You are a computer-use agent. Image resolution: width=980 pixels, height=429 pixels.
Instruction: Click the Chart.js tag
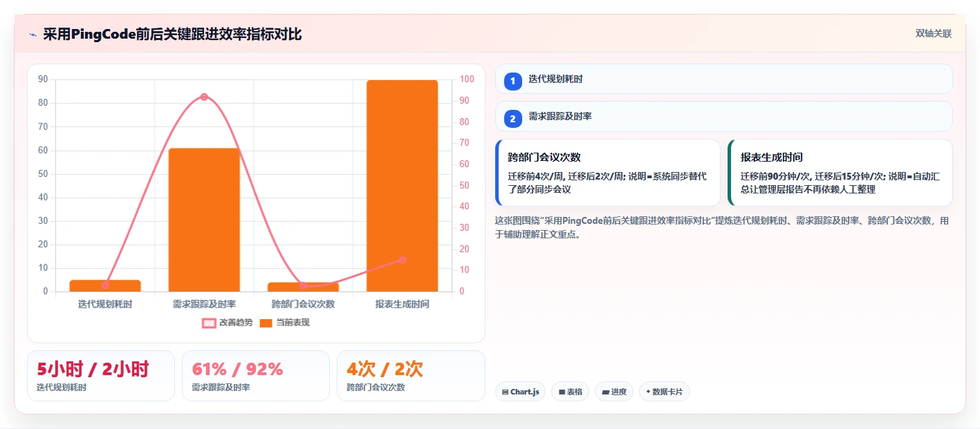[520, 392]
